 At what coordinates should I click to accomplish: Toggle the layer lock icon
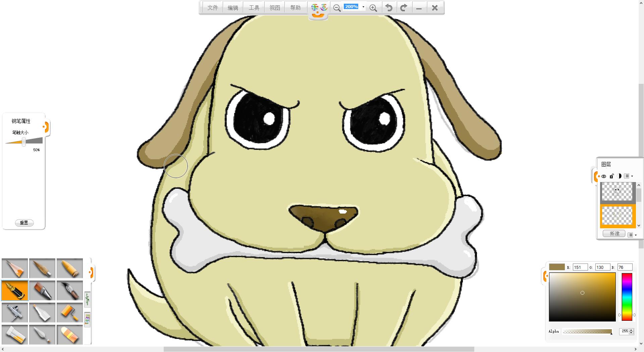coord(611,176)
